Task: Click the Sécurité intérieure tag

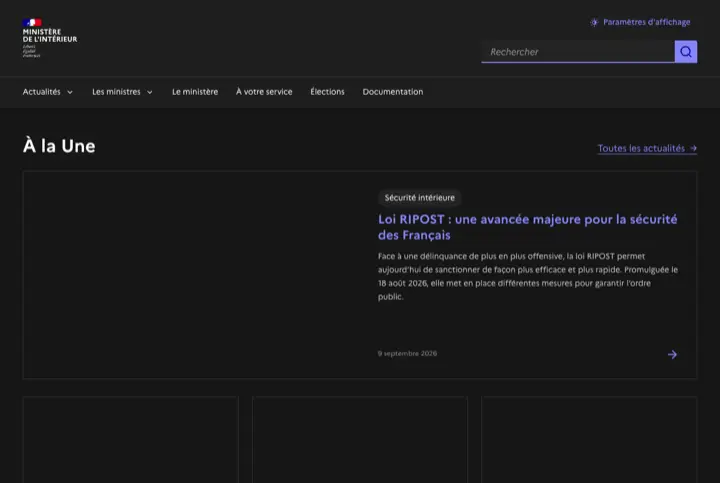Action: (420, 197)
